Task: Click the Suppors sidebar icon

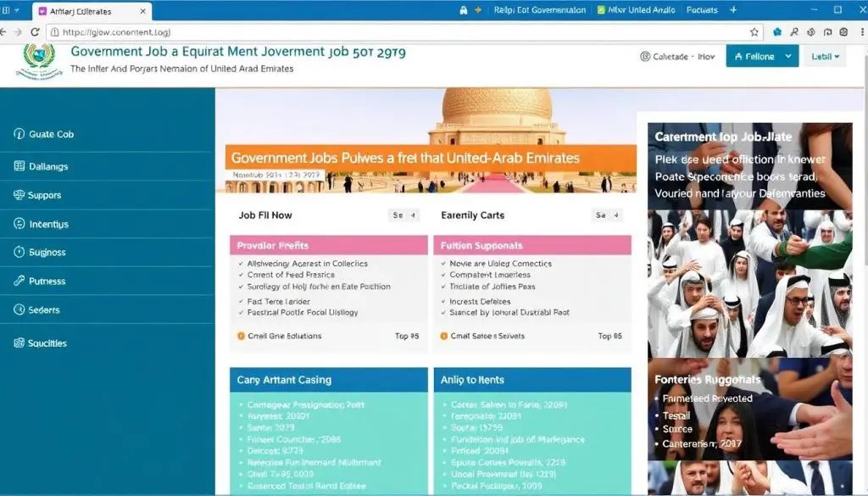Action: [19, 195]
